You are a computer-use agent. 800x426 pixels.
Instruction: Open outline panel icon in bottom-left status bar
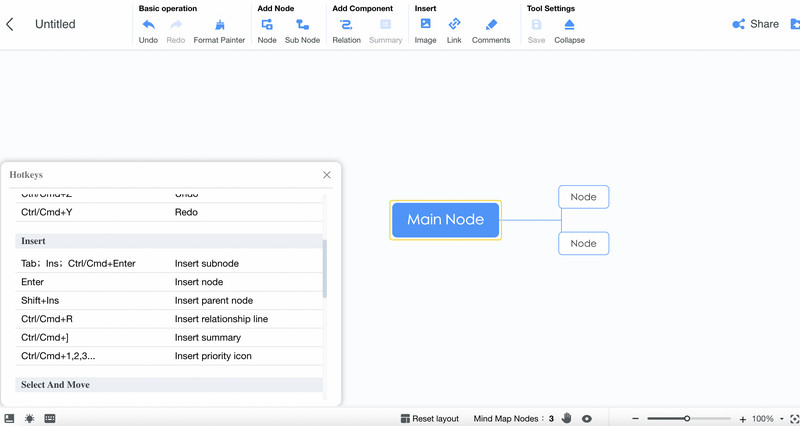[9, 418]
